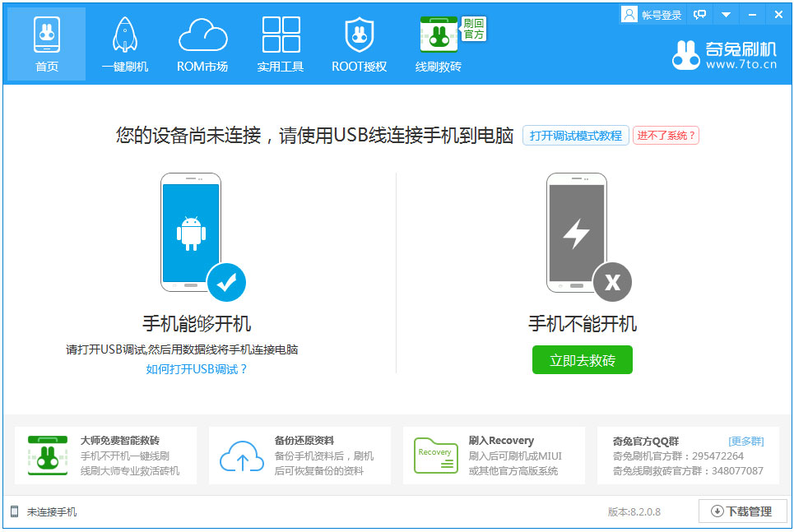The height and width of the screenshot is (532, 794).
Task: Click the 刷回官方 badge on 线刷救砖
Action: pyautogui.click(x=473, y=29)
